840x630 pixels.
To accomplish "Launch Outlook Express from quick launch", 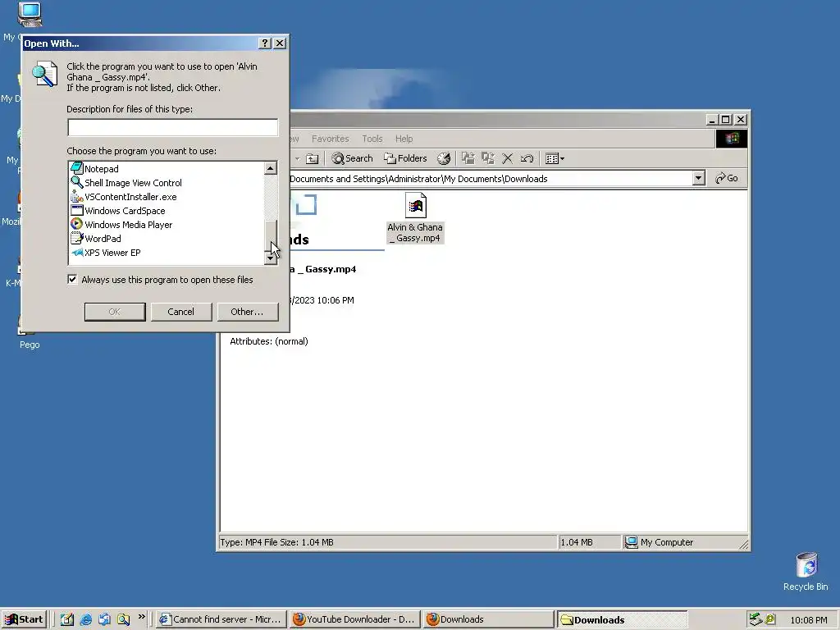I will [104, 619].
